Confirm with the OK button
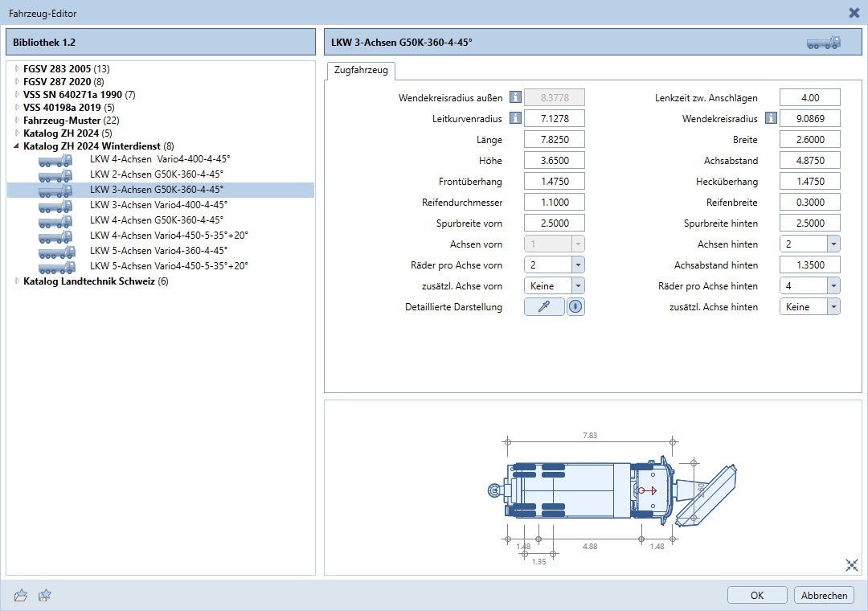The height and width of the screenshot is (611, 868). 757,595
